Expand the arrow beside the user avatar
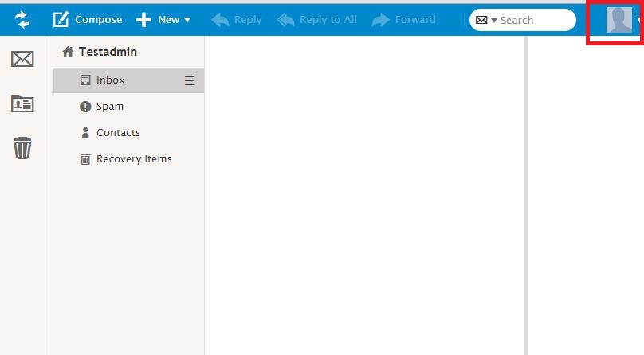This screenshot has width=644, height=355. pos(639,21)
